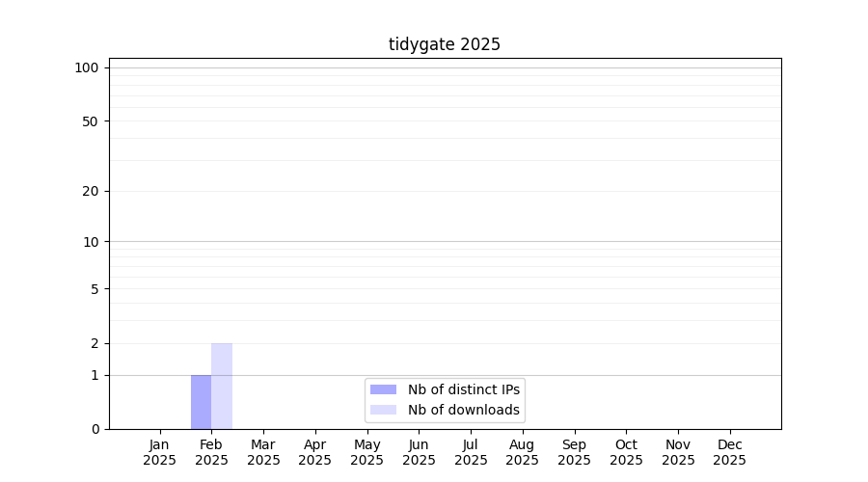The height and width of the screenshot is (482, 868).
Task: Click the y-axis tick label 20
Action: click(x=91, y=191)
